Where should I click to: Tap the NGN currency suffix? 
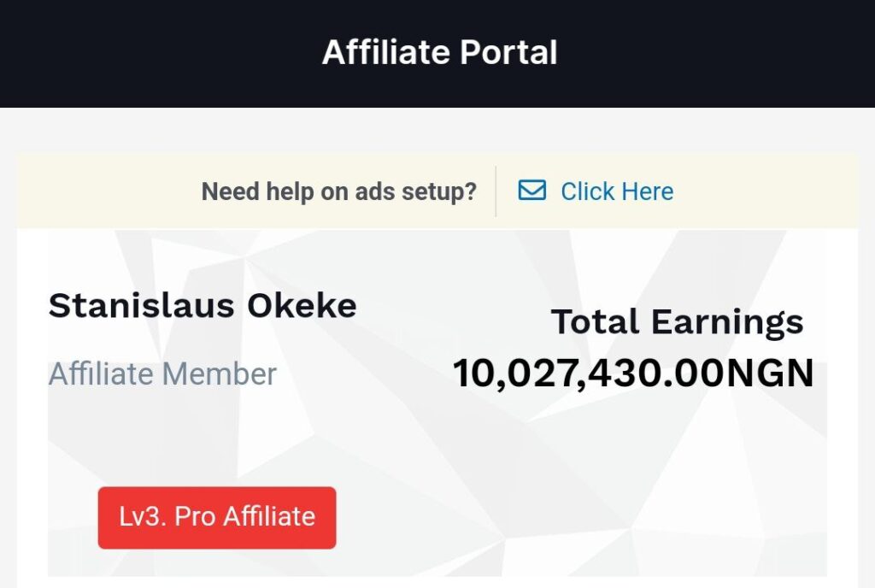tap(769, 374)
